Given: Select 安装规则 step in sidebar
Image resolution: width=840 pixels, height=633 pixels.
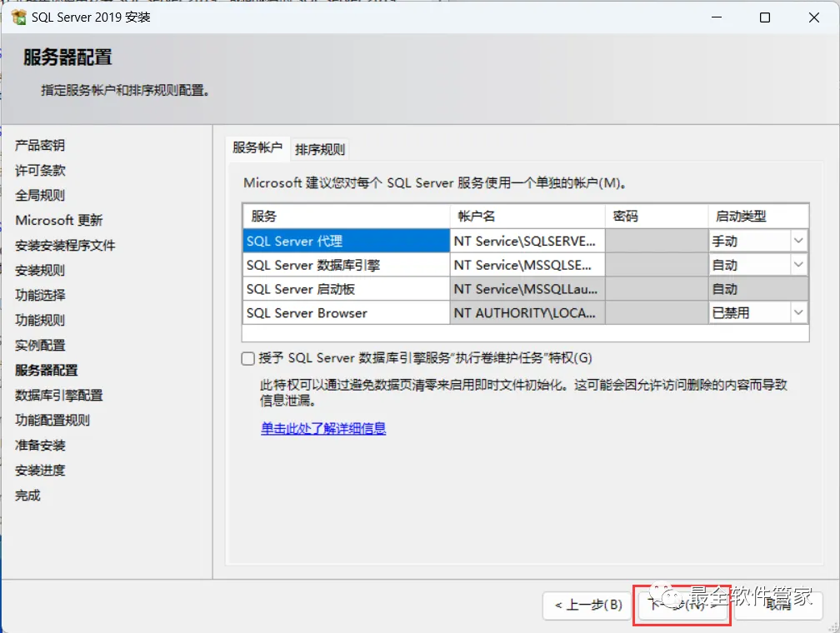Looking at the screenshot, I should [40, 270].
